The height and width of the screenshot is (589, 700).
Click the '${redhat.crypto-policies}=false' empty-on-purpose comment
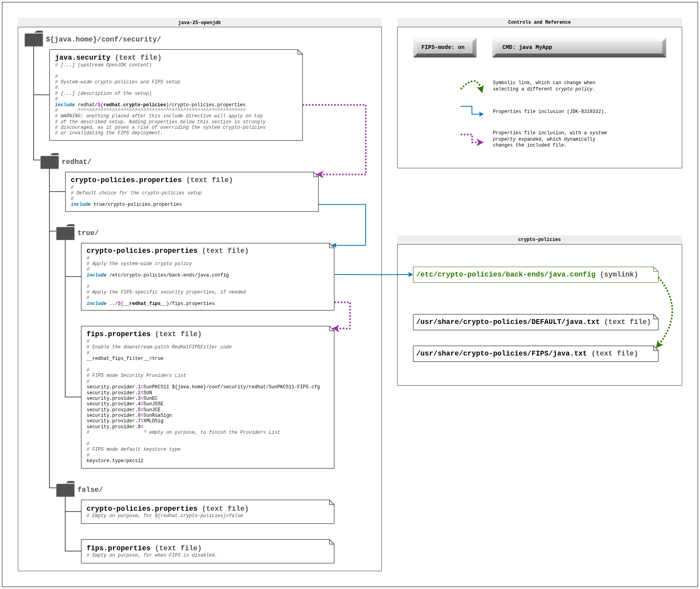(x=165, y=516)
